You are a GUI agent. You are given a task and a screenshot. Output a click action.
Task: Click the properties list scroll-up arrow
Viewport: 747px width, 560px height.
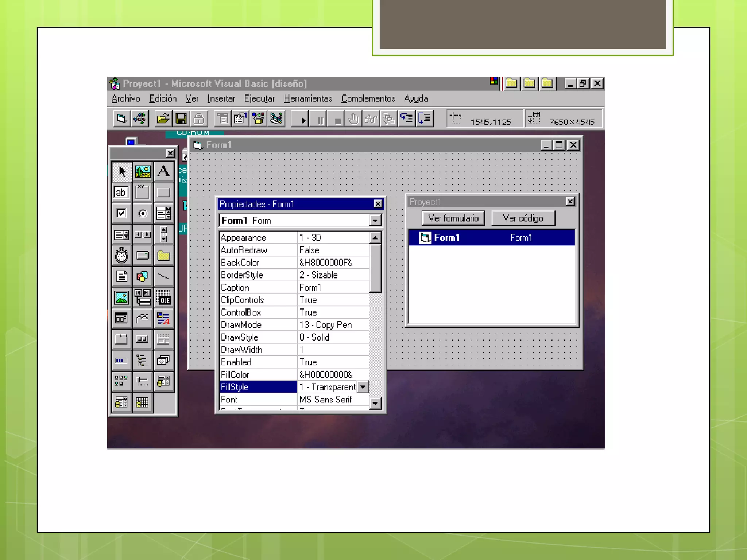coord(375,238)
